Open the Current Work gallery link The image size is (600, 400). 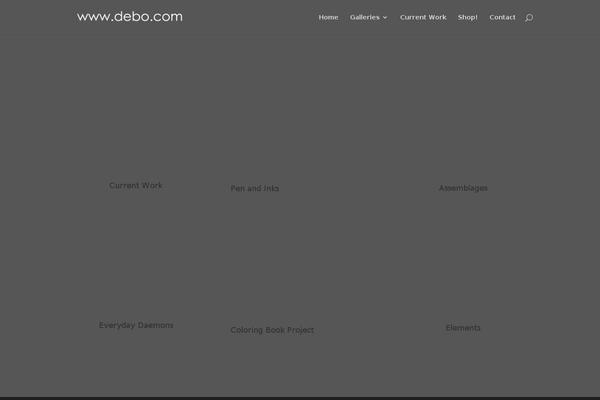[x=135, y=185]
